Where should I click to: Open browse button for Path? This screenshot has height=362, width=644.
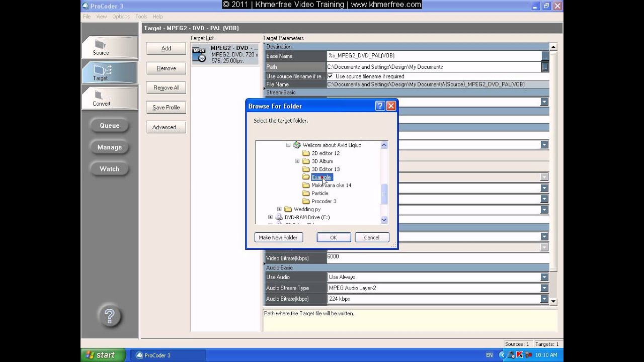click(x=545, y=66)
